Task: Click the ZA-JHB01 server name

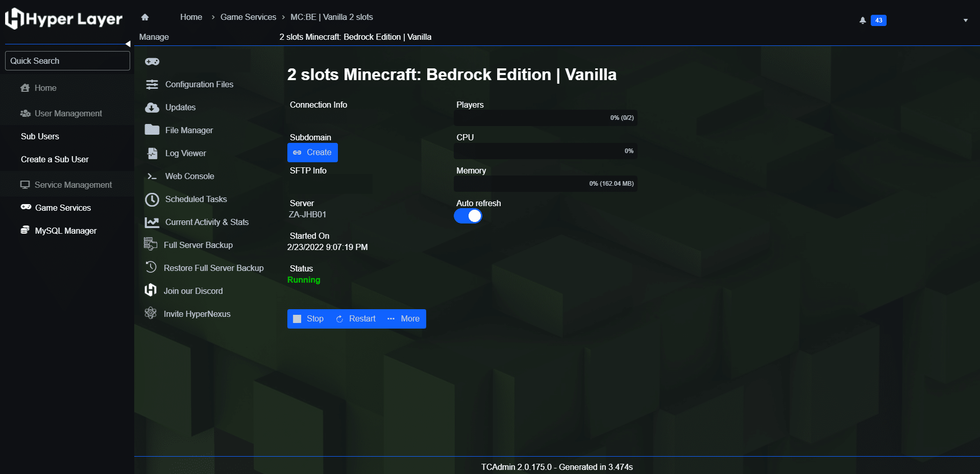Action: click(307, 215)
